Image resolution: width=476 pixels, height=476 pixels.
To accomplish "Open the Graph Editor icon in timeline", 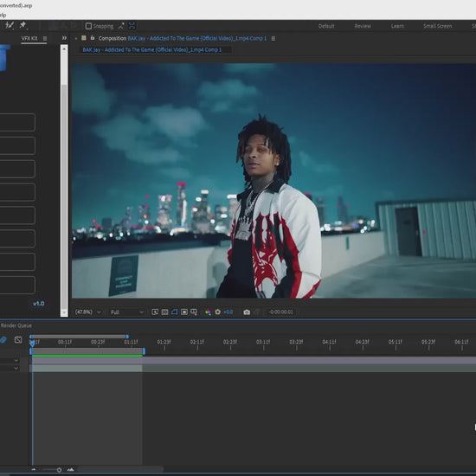I will click(x=18, y=340).
